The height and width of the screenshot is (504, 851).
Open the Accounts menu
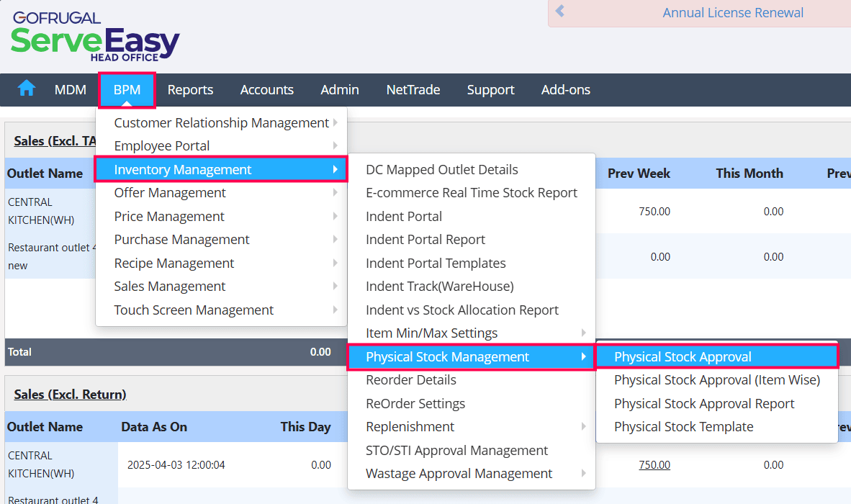pyautogui.click(x=266, y=90)
